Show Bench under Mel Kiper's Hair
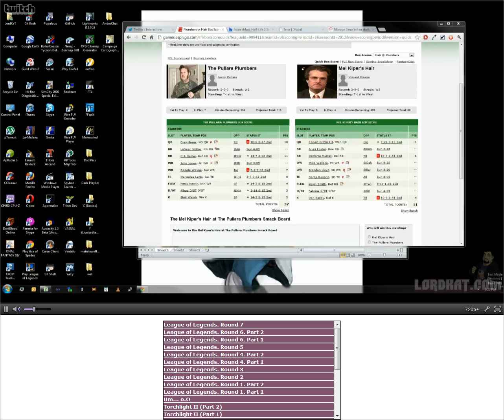The width and height of the screenshot is (504, 420). click(x=409, y=211)
